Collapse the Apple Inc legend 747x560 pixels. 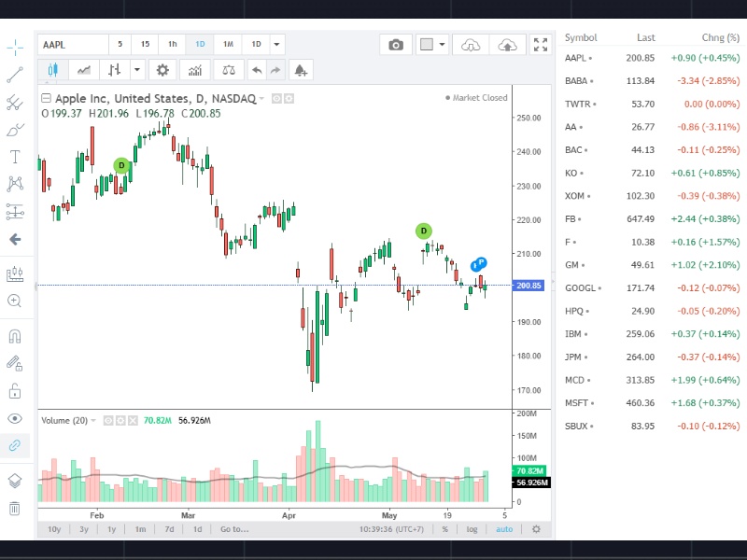click(46, 98)
